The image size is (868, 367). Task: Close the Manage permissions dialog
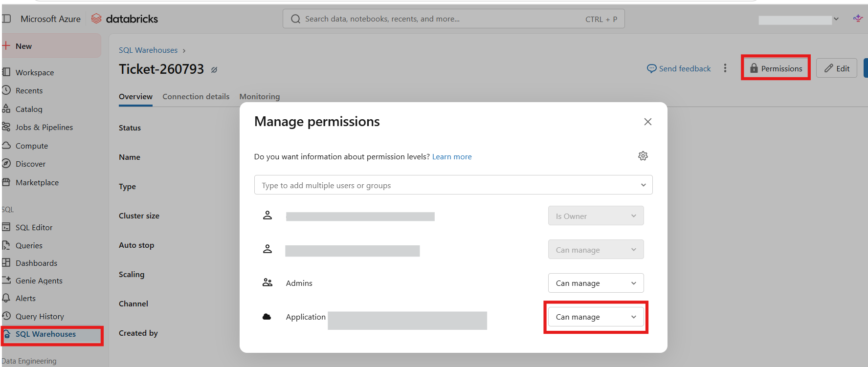coord(648,122)
